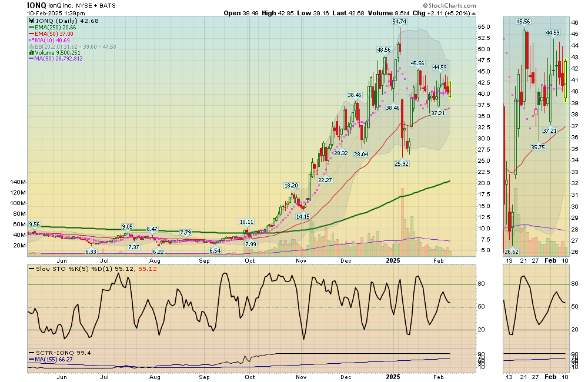Click the 47.5 price axis label

click(x=484, y=61)
